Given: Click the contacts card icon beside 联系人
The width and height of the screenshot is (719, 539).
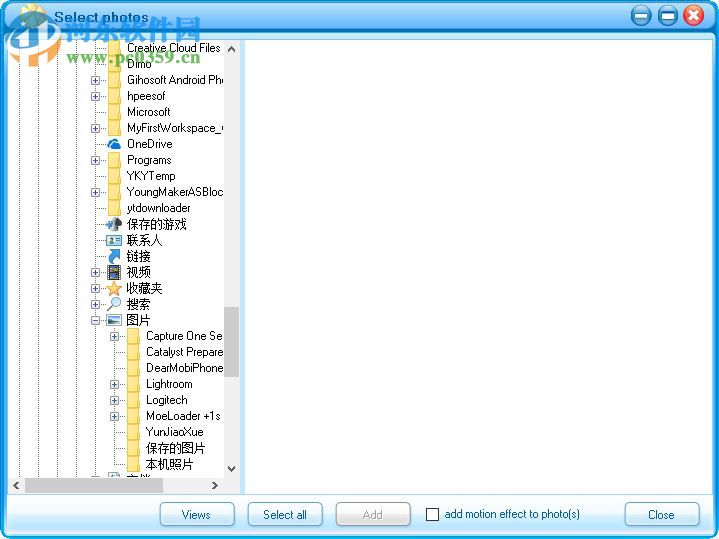Looking at the screenshot, I should [114, 240].
